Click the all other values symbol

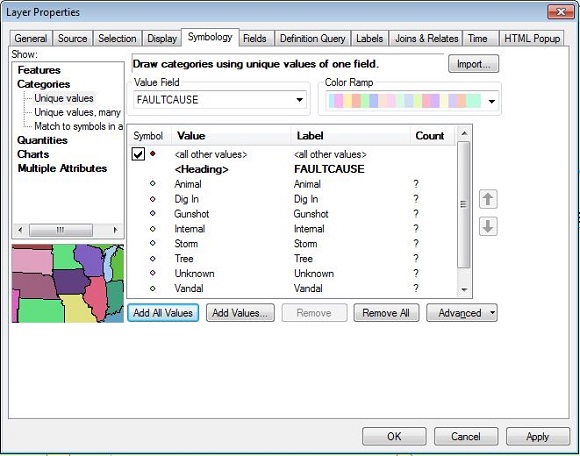pos(152,153)
